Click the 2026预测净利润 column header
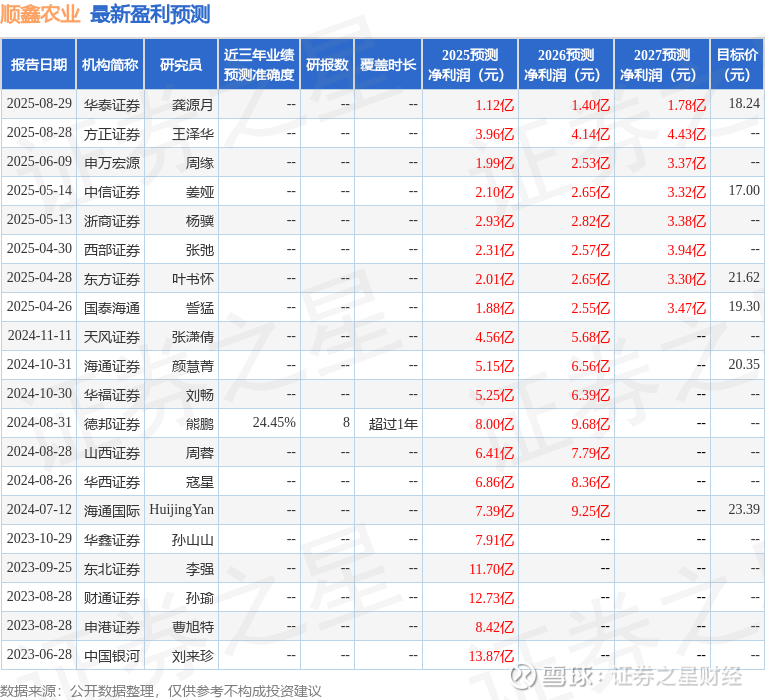 (x=566, y=64)
